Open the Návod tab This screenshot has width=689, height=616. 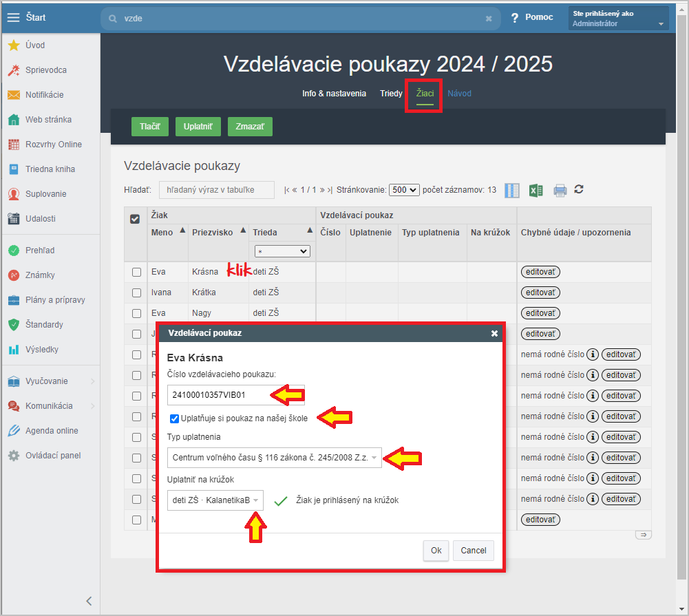click(x=460, y=94)
